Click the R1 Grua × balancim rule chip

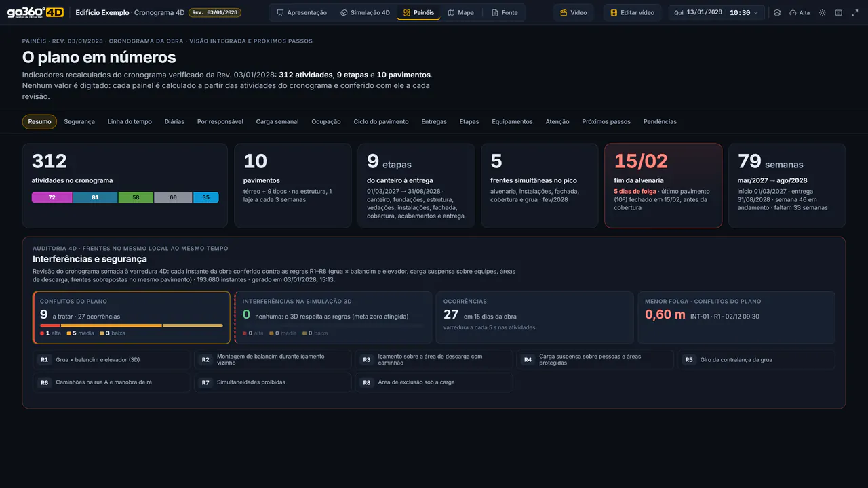point(112,360)
